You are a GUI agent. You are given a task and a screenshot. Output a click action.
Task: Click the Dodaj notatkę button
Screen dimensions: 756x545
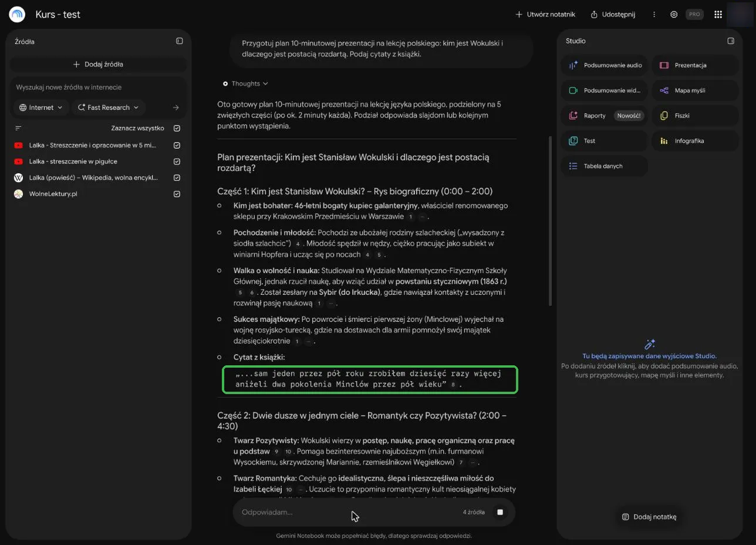649,517
